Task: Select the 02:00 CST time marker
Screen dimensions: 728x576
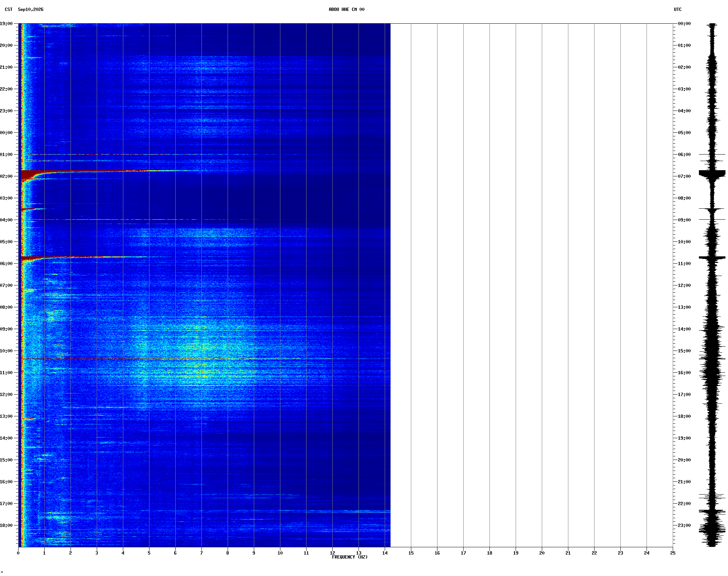Action: [6, 176]
